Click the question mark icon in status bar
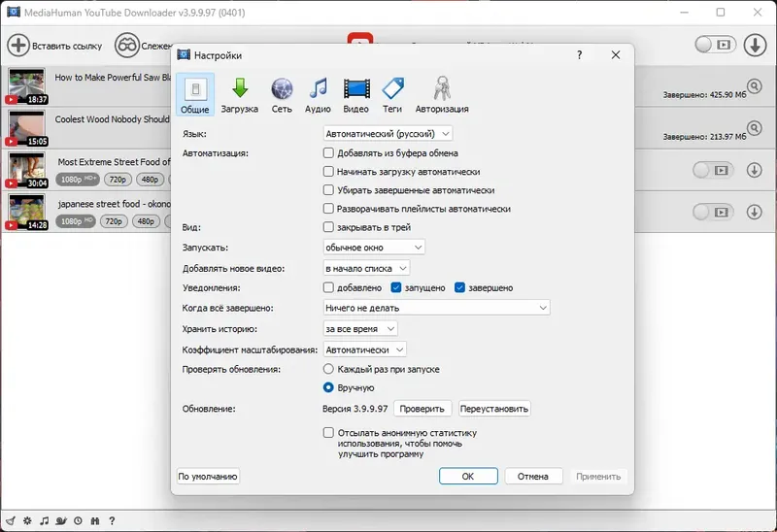 coord(112,520)
